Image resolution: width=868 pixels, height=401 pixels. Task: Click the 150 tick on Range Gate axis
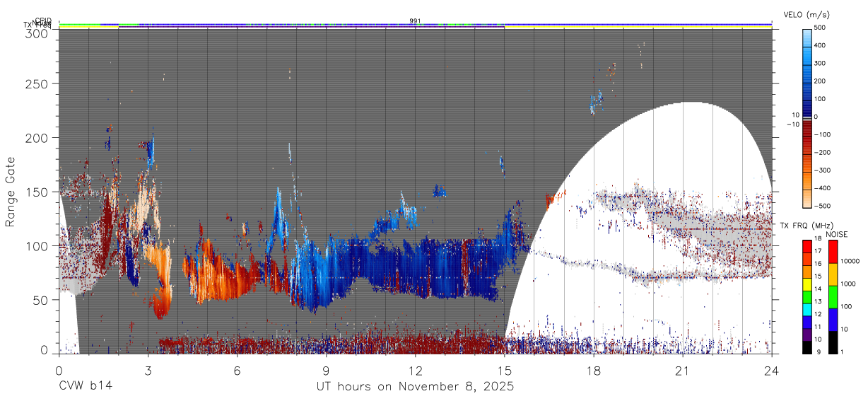(37, 192)
